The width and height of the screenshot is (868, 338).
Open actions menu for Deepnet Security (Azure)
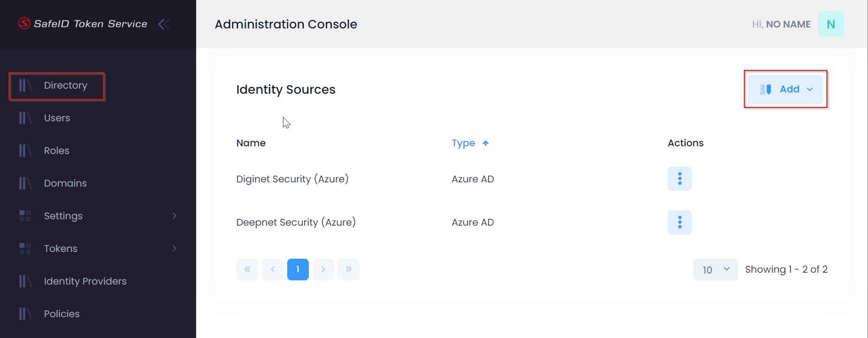pyautogui.click(x=679, y=222)
